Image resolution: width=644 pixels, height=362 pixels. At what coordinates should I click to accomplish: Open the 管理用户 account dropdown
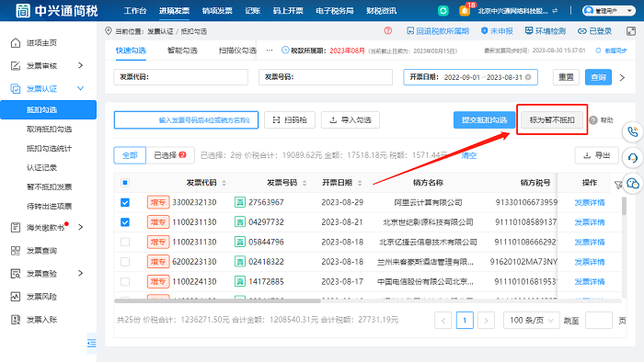point(608,11)
